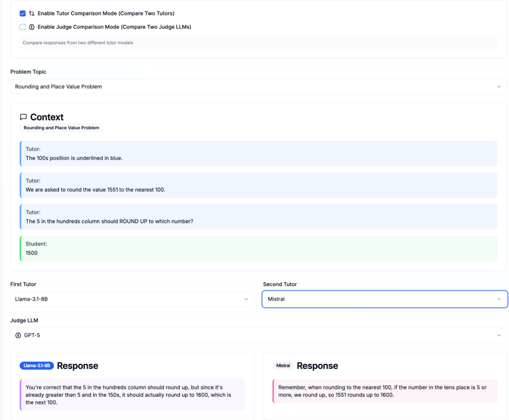Viewport: 509px width, 420px height.
Task: Click the Mistral badge beside Response heading
Action: [x=283, y=366]
